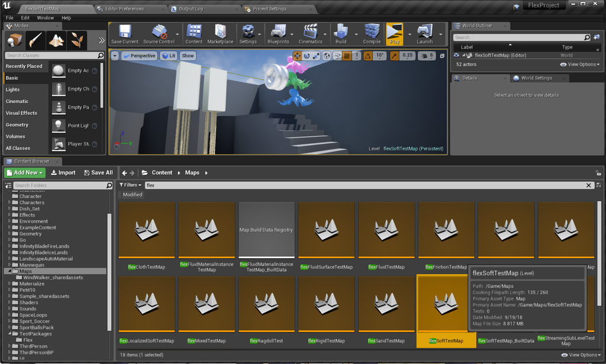Select the Lights category

13,89
